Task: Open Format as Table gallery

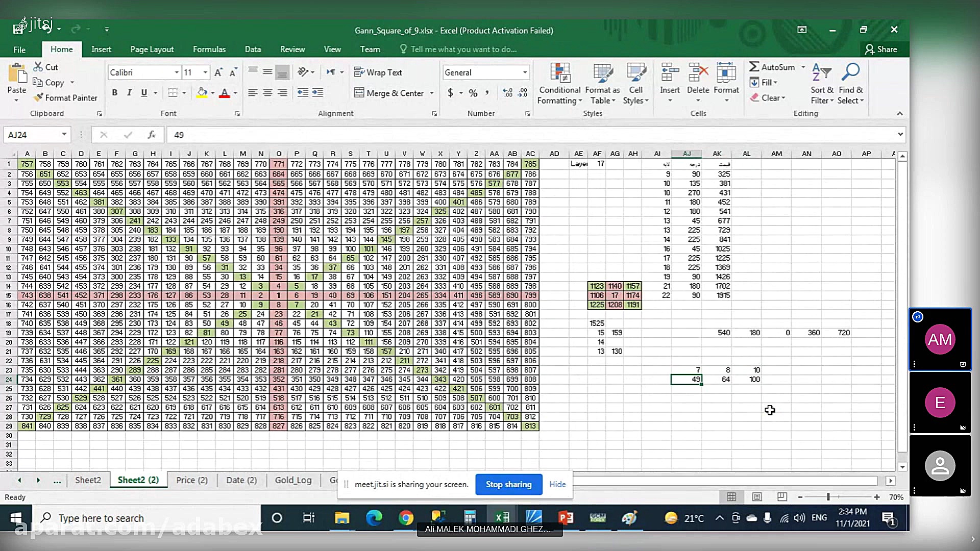Action: pyautogui.click(x=602, y=84)
